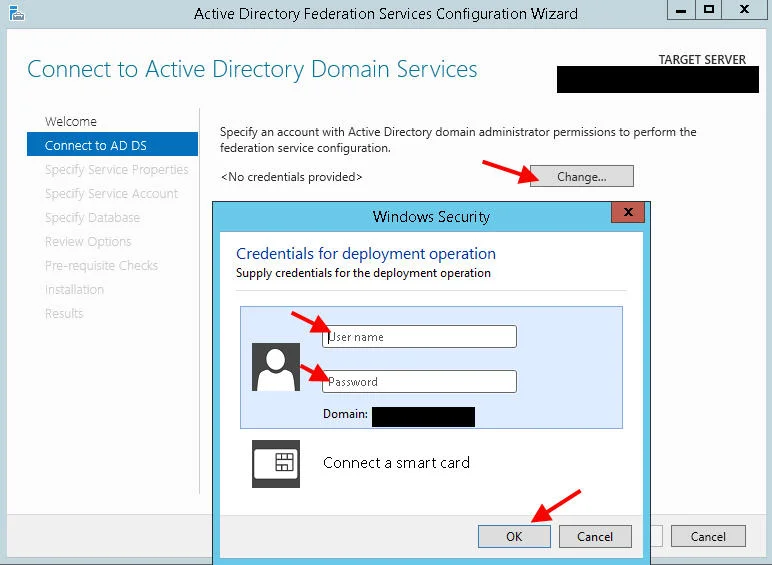Click the Change... credentials button
This screenshot has height=565, width=772.
click(x=581, y=176)
